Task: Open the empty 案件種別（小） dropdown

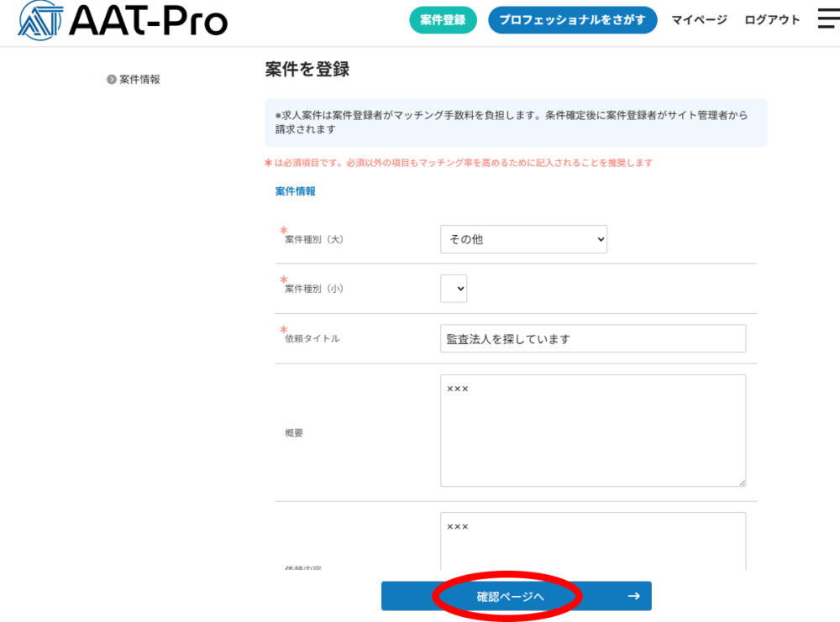Action: click(x=454, y=289)
